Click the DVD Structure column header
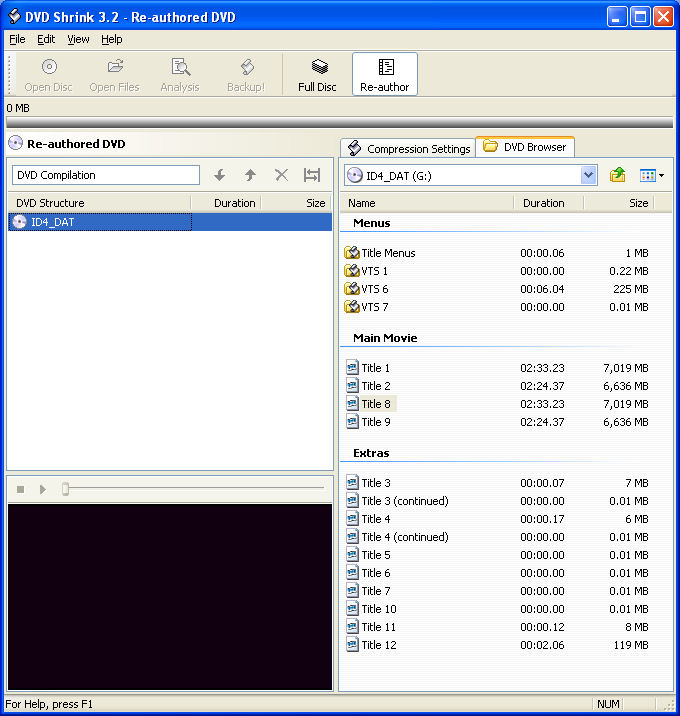 tap(99, 203)
